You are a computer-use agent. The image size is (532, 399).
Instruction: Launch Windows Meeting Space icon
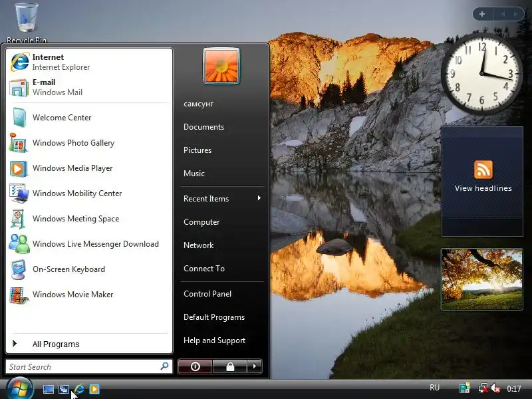[18, 219]
